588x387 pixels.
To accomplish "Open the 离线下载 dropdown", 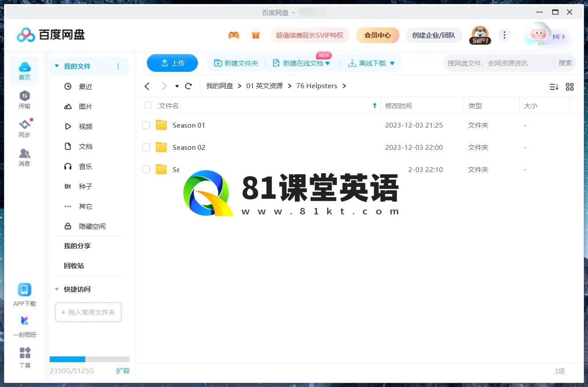I will click(x=392, y=63).
